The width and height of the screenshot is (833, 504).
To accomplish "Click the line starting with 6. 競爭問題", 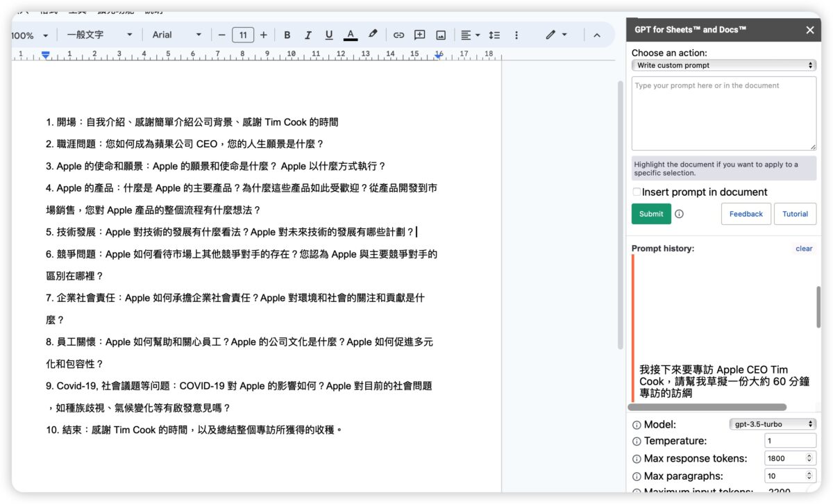I will click(x=242, y=254).
